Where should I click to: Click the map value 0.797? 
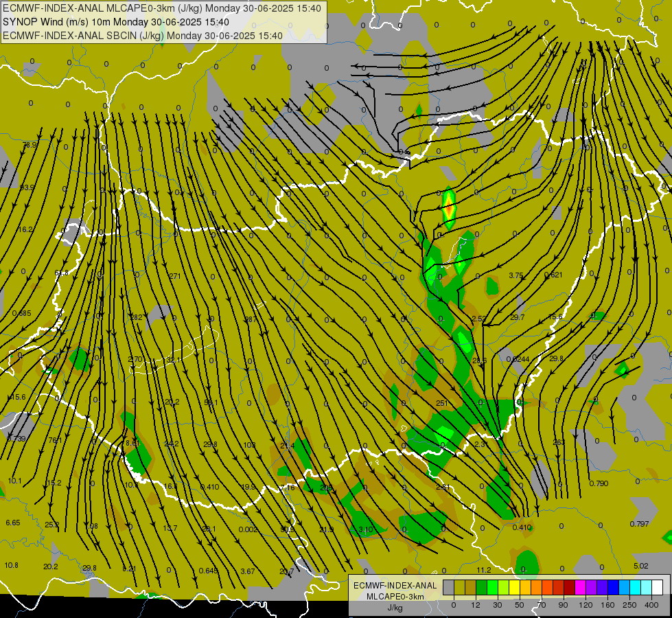coord(639,524)
